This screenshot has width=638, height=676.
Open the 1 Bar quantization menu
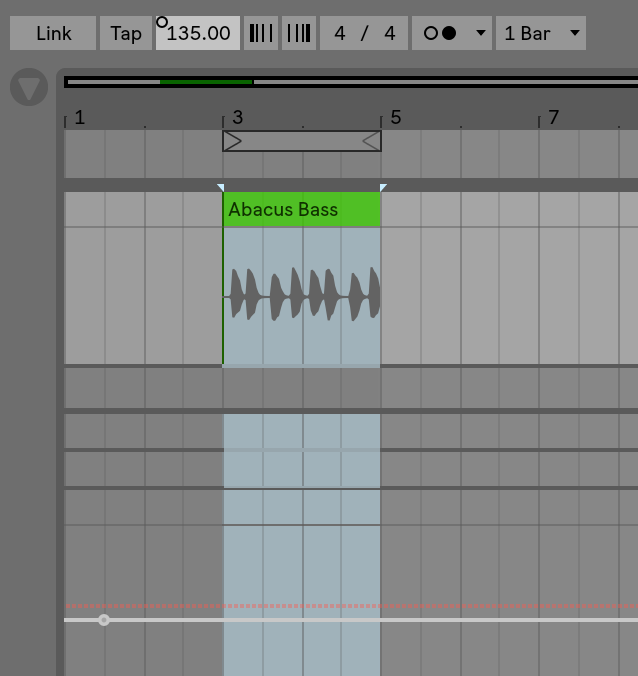click(541, 33)
